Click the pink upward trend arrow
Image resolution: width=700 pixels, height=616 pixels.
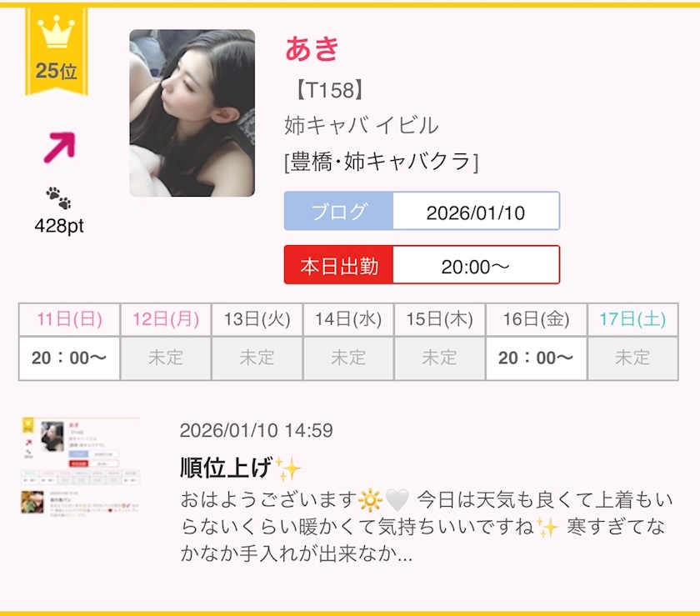[x=60, y=148]
